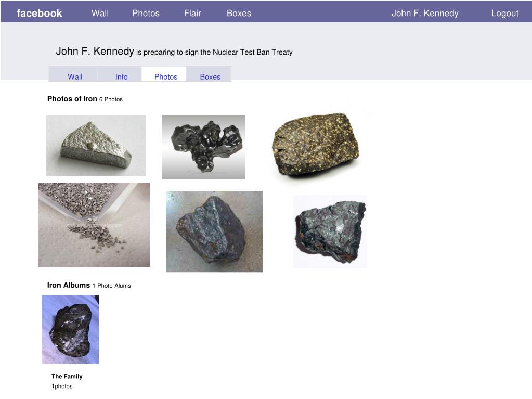Click The Family album title

(x=67, y=376)
